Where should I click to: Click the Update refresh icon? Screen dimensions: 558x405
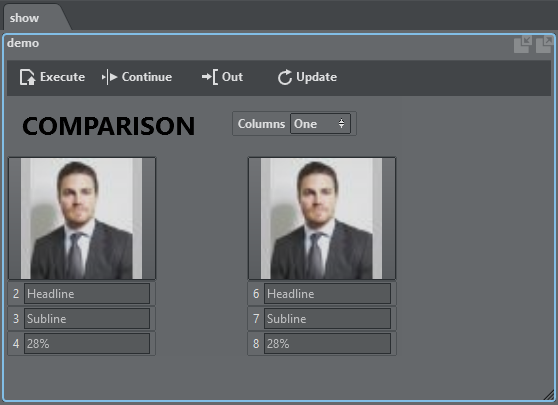coord(285,77)
